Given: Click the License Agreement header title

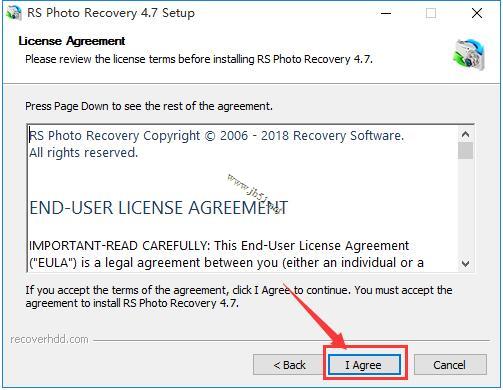Looking at the screenshot, I should 72,41.
